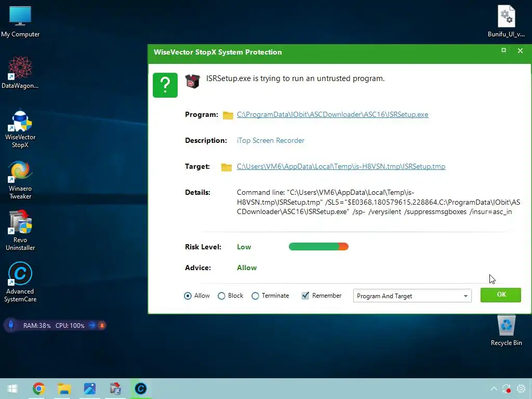Click the Command line details text

click(x=378, y=202)
